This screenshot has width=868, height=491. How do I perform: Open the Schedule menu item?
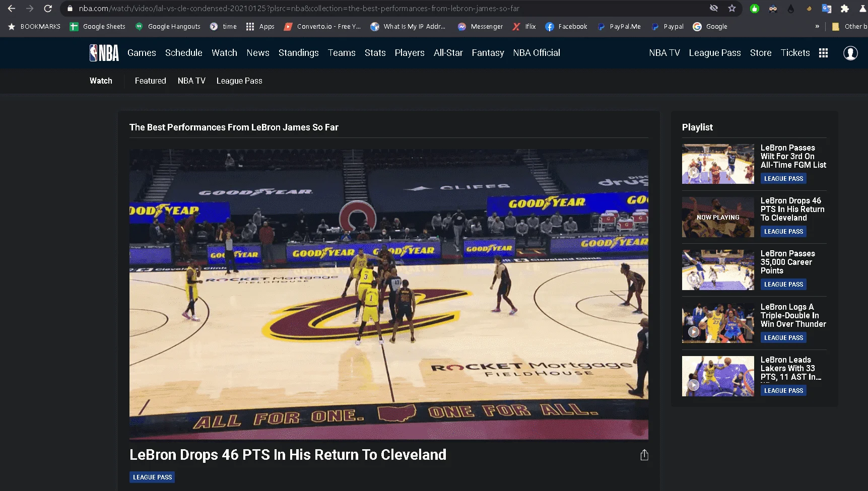coord(183,53)
